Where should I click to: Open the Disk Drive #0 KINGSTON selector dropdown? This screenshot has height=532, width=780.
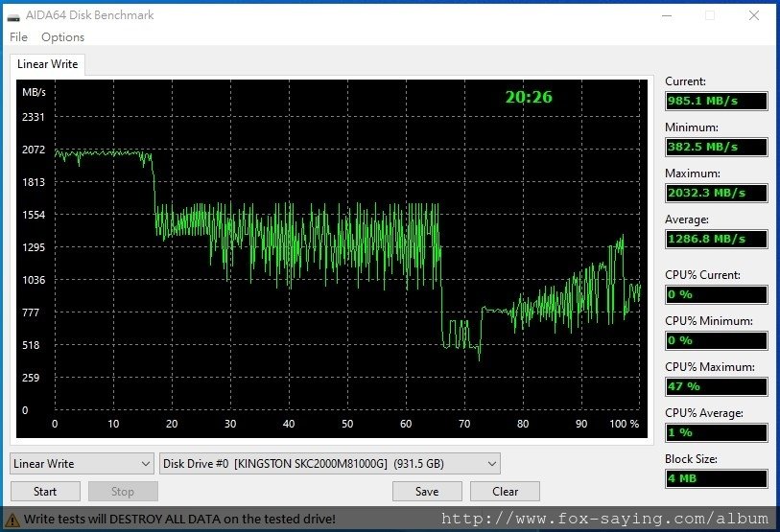point(330,464)
